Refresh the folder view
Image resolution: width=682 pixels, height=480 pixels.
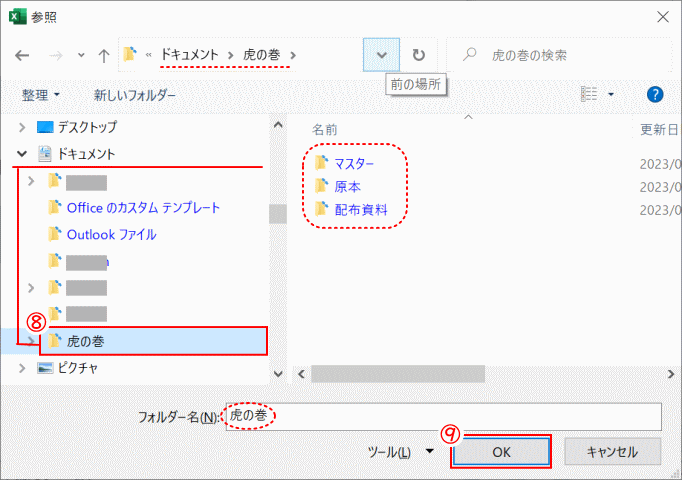pos(418,55)
